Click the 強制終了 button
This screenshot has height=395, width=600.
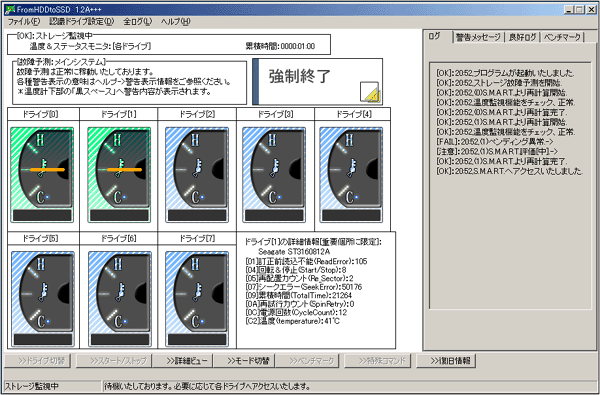click(x=318, y=82)
